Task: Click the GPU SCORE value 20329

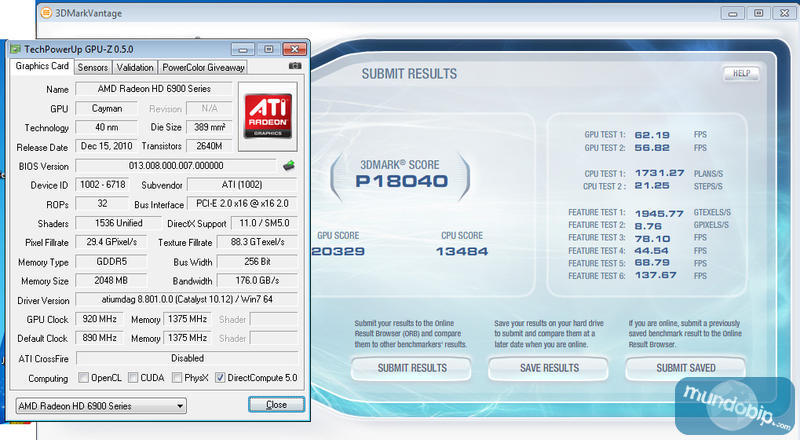Action: (338, 251)
